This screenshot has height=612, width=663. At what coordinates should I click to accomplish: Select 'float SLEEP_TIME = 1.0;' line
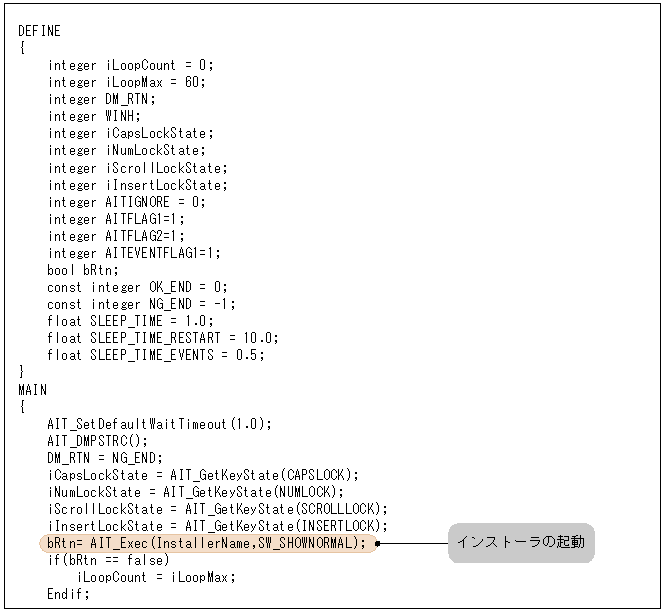[x=131, y=321]
